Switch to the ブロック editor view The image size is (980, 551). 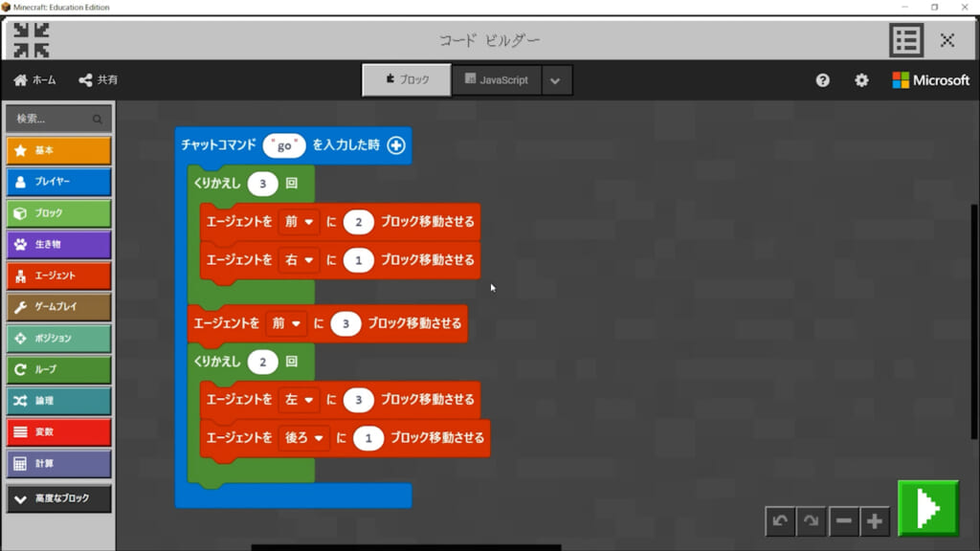407,80
